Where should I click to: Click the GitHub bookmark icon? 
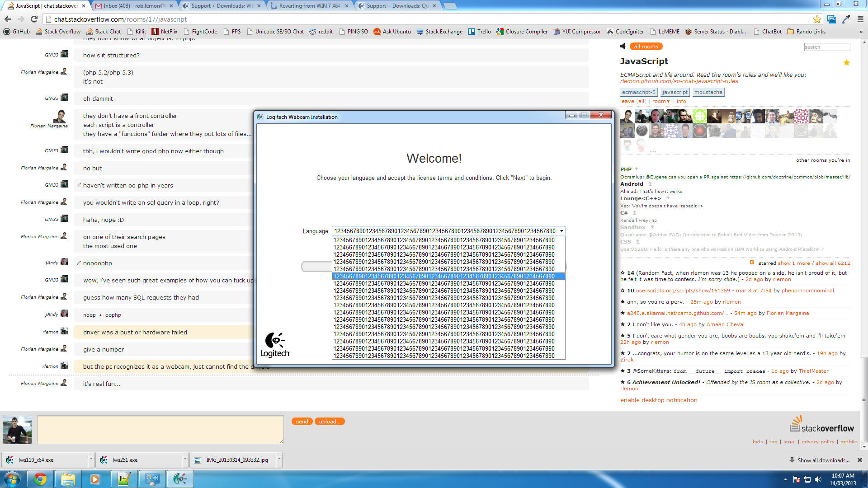pos(7,31)
